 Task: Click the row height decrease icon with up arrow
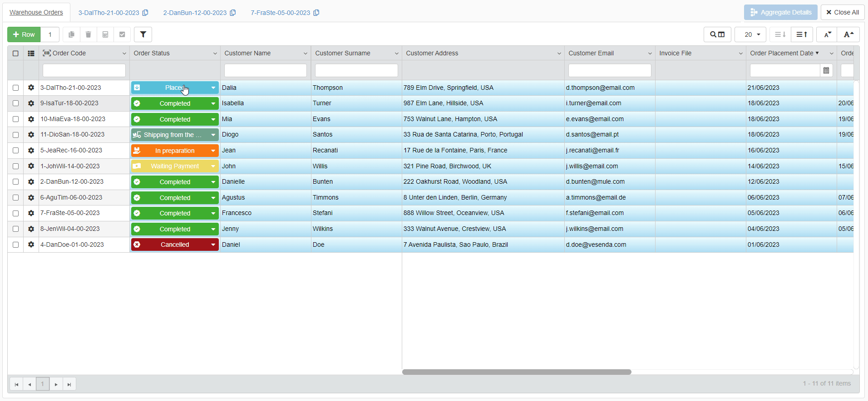(802, 34)
